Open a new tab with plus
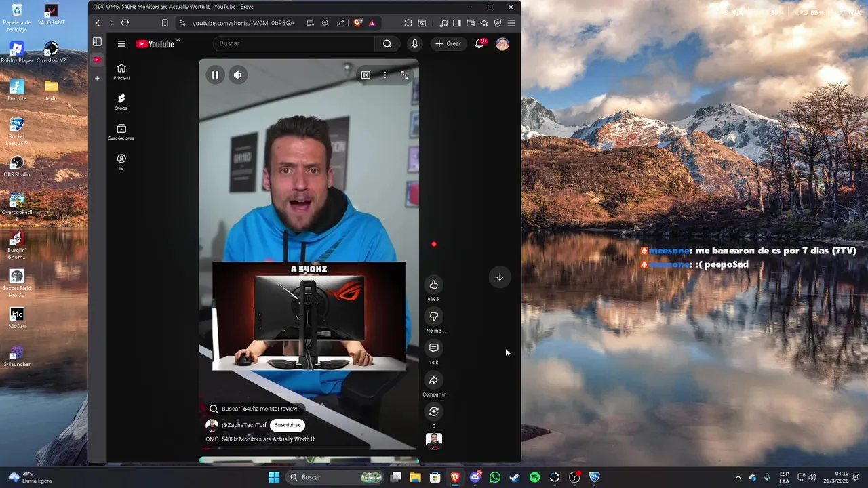The height and width of the screenshot is (488, 868). pos(97,78)
